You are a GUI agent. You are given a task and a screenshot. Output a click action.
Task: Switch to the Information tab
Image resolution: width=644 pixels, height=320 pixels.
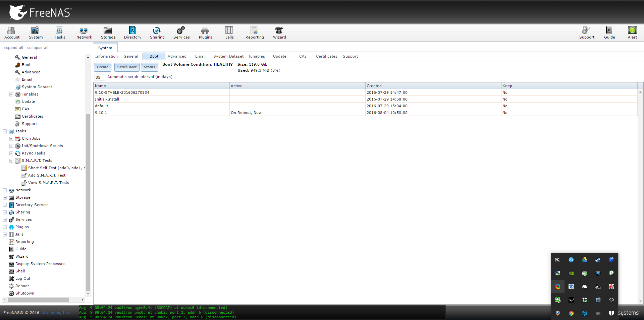pos(106,56)
